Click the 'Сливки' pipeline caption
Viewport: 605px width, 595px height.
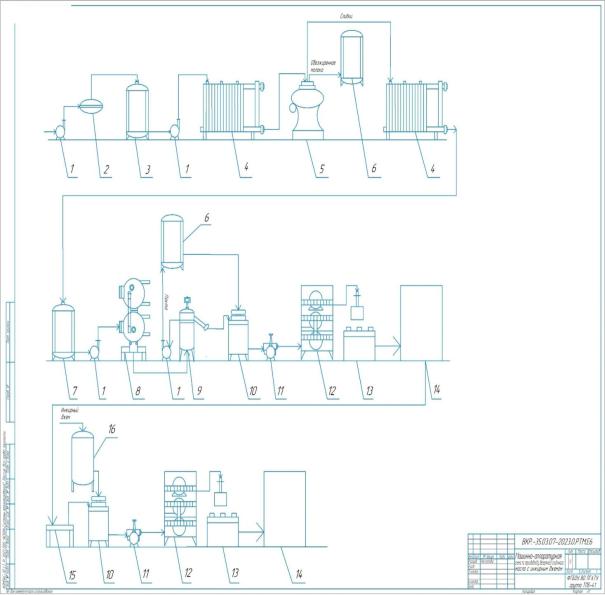[346, 17]
